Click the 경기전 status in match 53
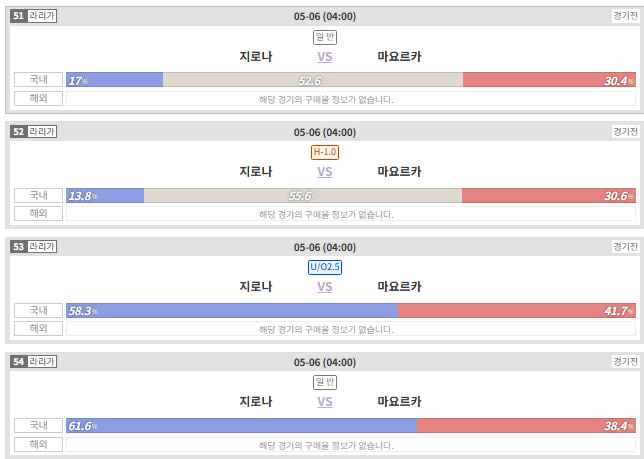The height and width of the screenshot is (459, 644). (x=626, y=247)
